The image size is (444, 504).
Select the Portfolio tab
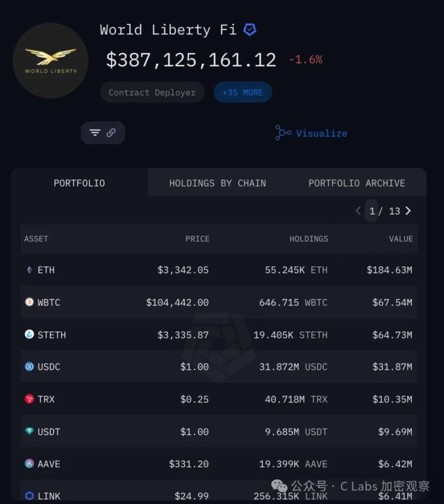tap(79, 183)
